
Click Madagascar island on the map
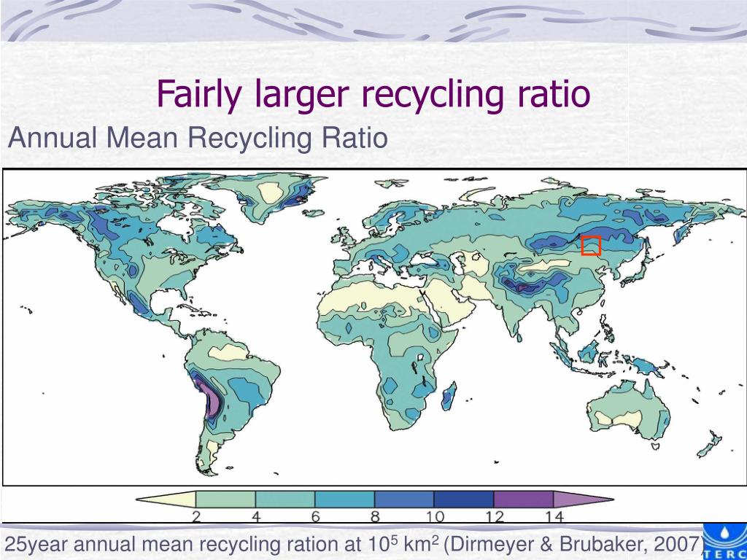449,396
